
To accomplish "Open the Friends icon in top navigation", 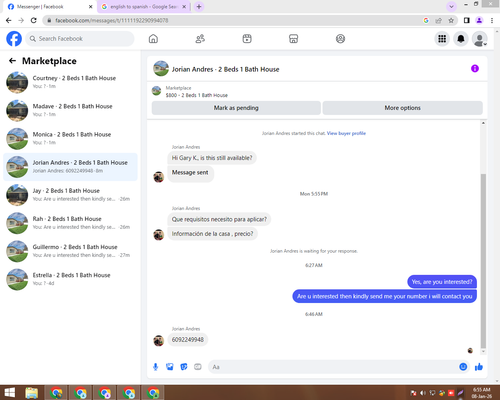I will coord(200,39).
